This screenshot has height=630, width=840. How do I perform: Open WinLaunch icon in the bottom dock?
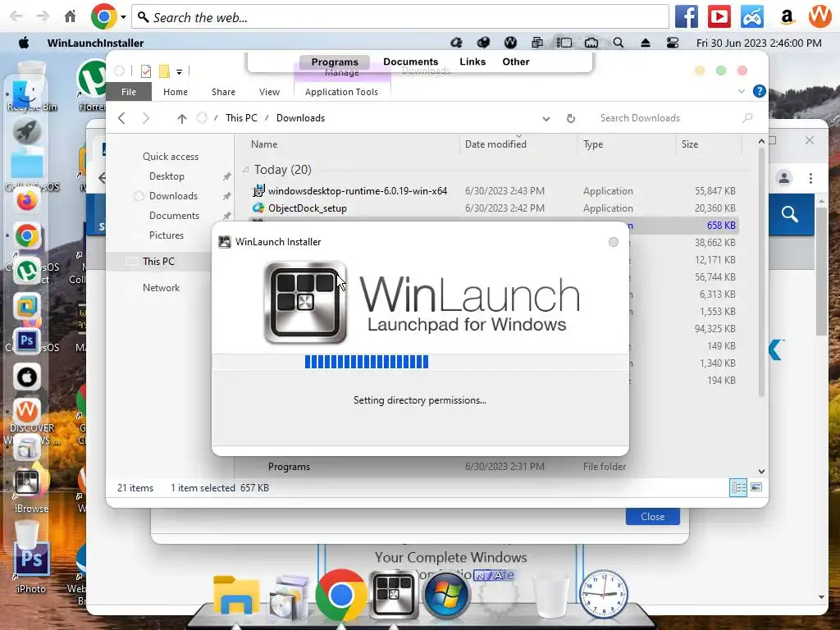click(393, 595)
